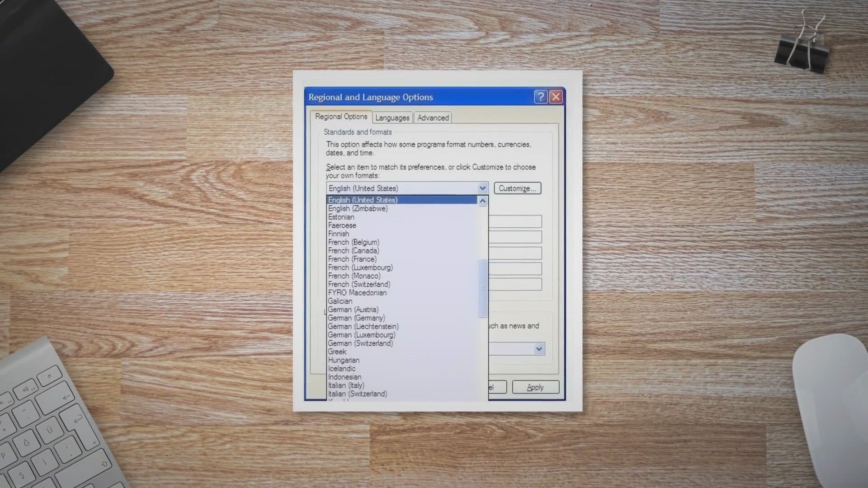
Task: Open the location dropdown arrow at the bottom
Action: click(539, 349)
